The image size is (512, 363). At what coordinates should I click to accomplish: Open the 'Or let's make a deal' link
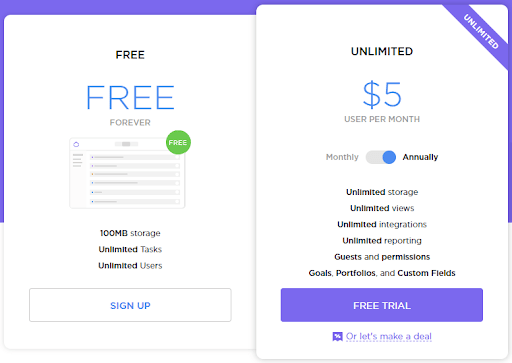tap(389, 336)
